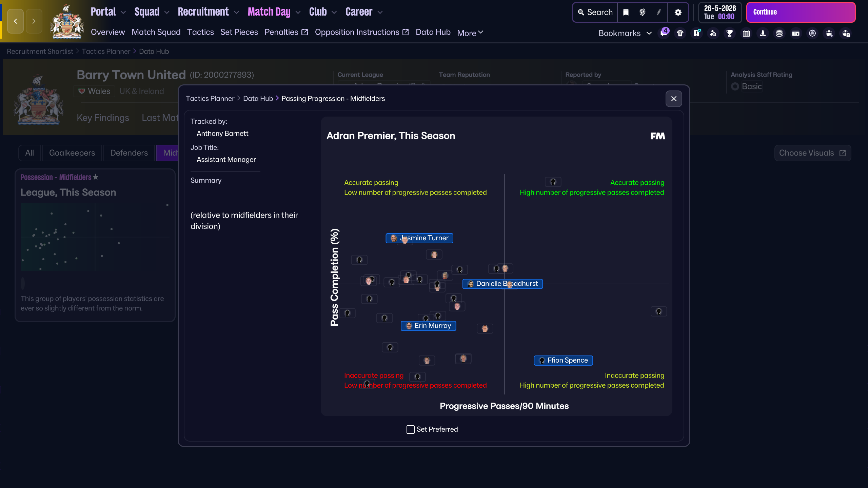Select the Goalkeepers filter tab

click(72, 153)
